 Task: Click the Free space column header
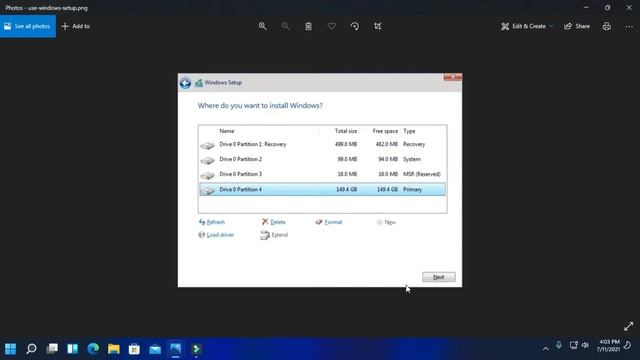pos(385,131)
